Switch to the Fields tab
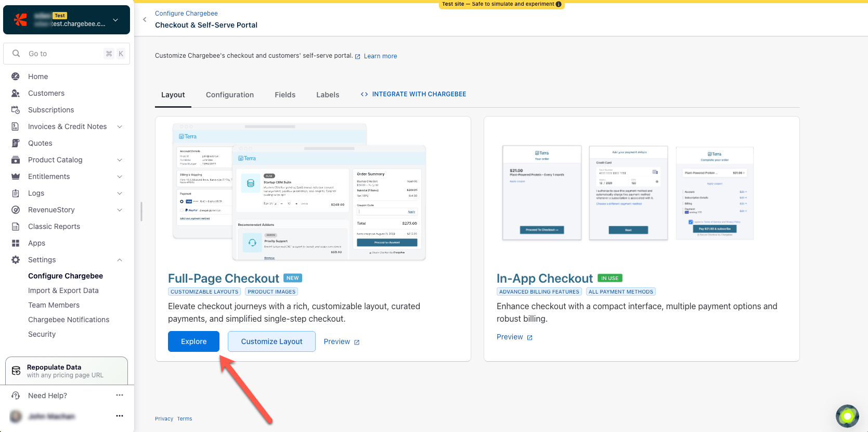Screen dimensions: 868x432 point(285,95)
